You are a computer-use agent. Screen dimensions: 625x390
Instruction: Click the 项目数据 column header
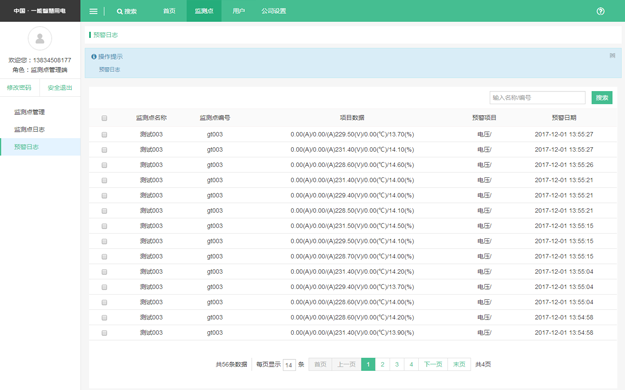coord(352,118)
